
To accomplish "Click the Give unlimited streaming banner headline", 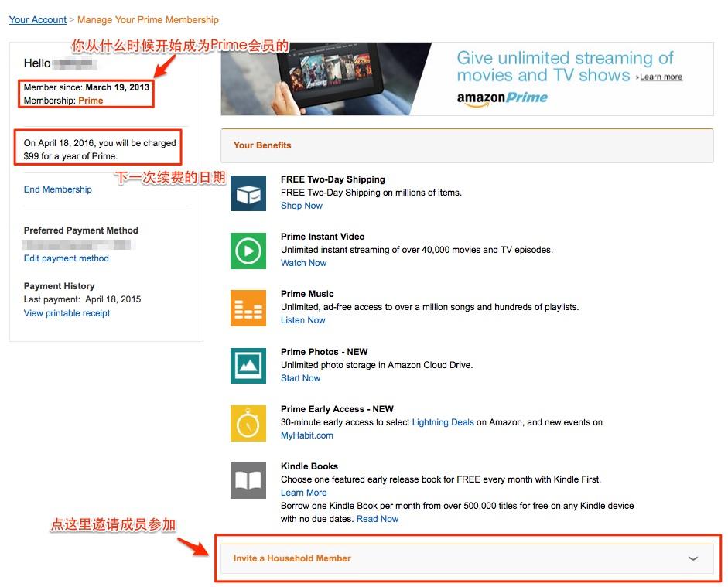I will tap(565, 67).
